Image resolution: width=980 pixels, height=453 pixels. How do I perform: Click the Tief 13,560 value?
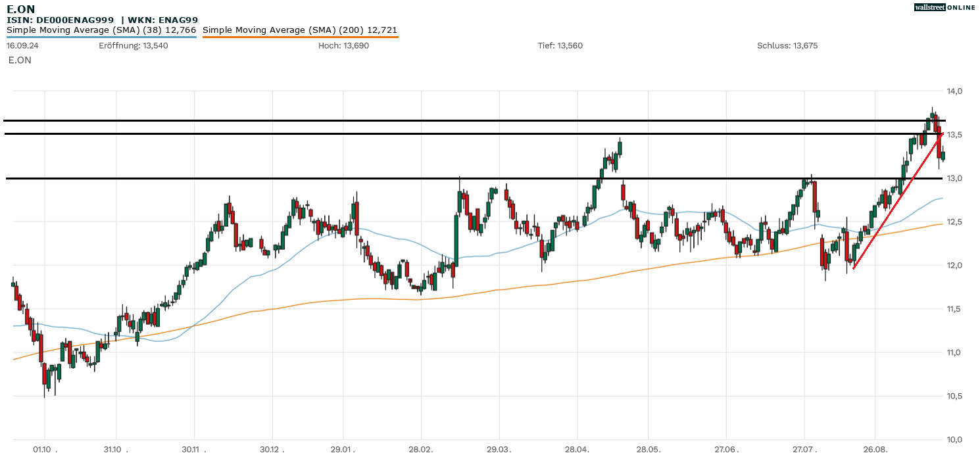pyautogui.click(x=560, y=45)
